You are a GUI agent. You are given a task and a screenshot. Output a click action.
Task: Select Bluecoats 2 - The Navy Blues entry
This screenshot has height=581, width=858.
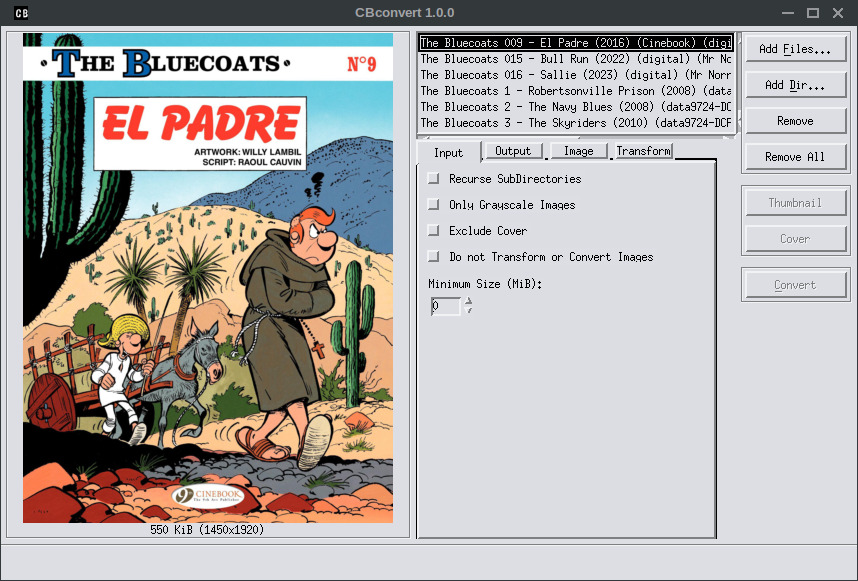[575, 107]
